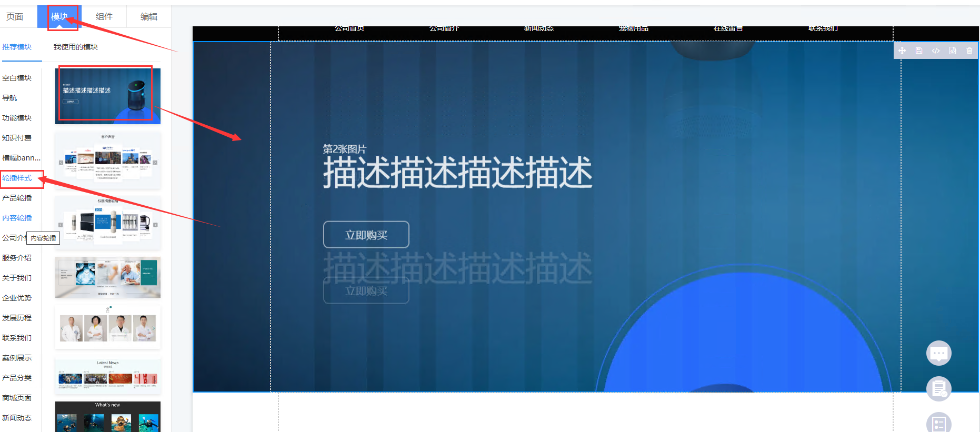Go to the 页面 tab
The width and height of the screenshot is (980, 432).
[x=15, y=17]
